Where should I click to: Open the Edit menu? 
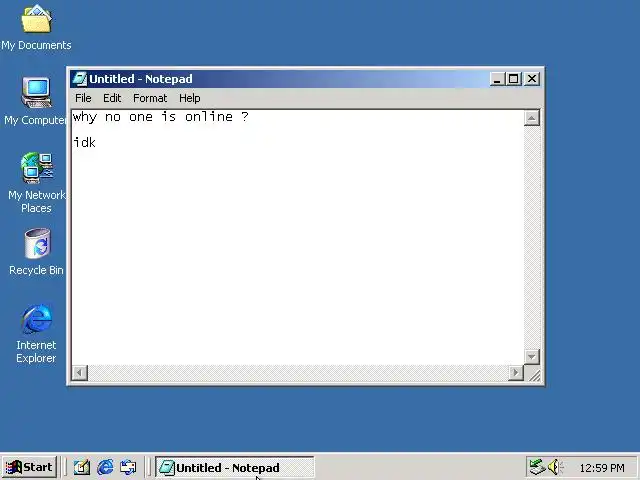pos(112,98)
